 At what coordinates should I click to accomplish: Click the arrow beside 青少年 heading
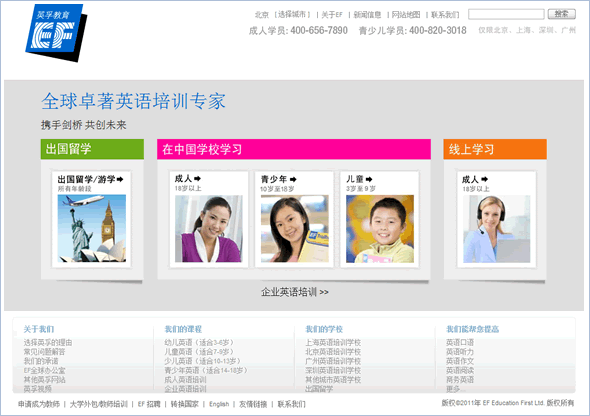[293, 179]
